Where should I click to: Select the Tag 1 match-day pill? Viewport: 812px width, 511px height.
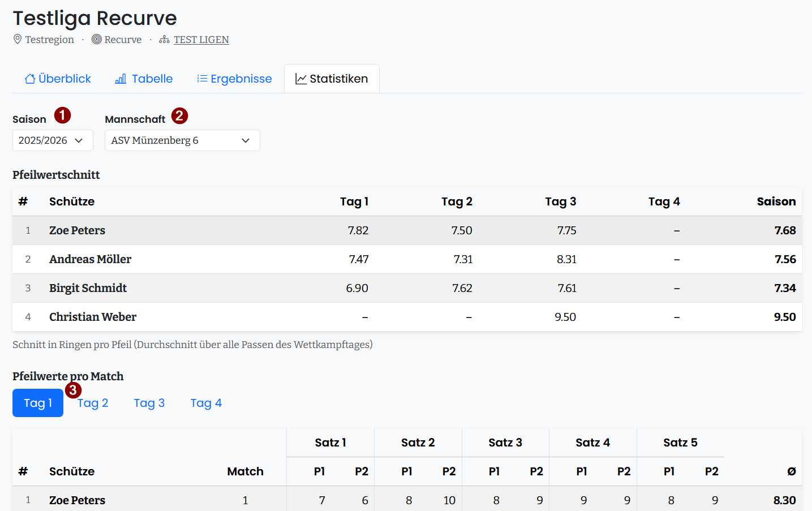[38, 403]
